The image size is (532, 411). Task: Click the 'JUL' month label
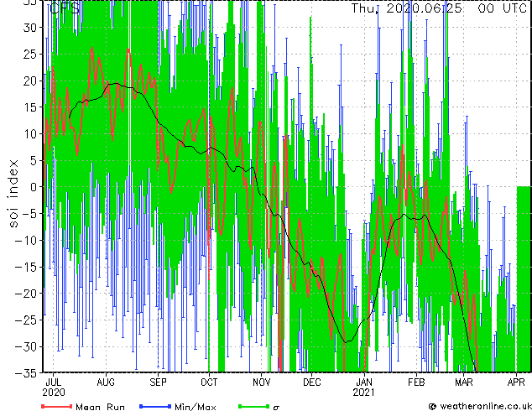[x=53, y=382]
